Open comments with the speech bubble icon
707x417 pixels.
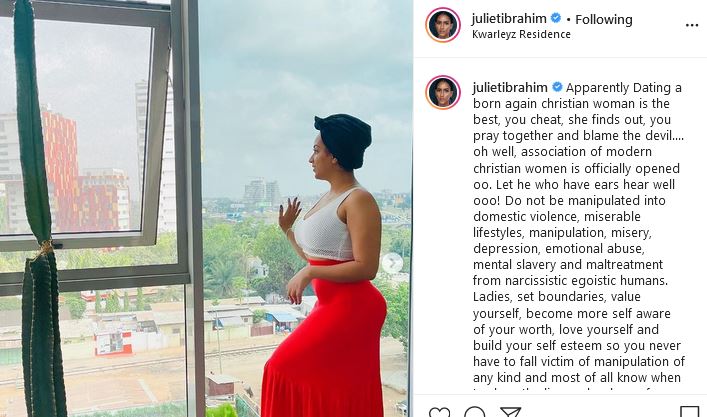(475, 412)
